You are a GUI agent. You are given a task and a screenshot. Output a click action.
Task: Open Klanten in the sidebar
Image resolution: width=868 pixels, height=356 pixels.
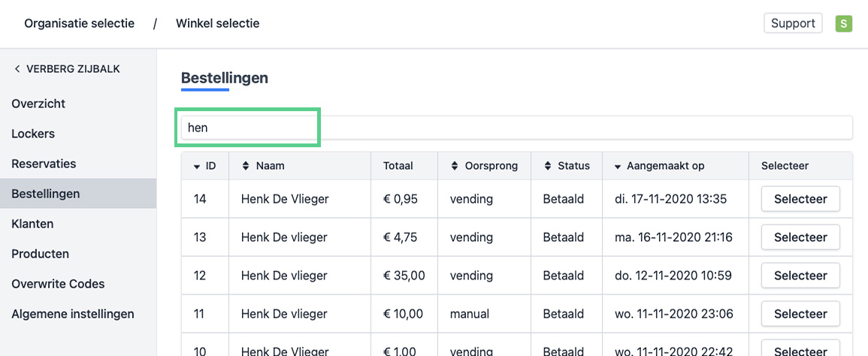pyautogui.click(x=32, y=224)
